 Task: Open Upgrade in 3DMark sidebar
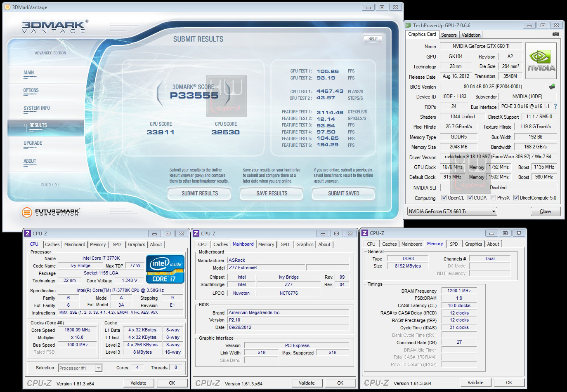click(x=33, y=143)
